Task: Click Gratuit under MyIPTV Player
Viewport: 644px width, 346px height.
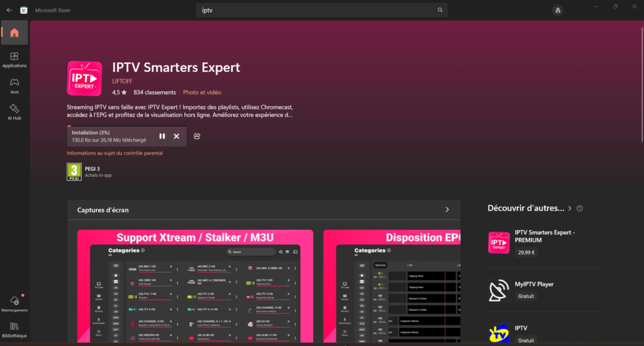Action: click(x=526, y=296)
